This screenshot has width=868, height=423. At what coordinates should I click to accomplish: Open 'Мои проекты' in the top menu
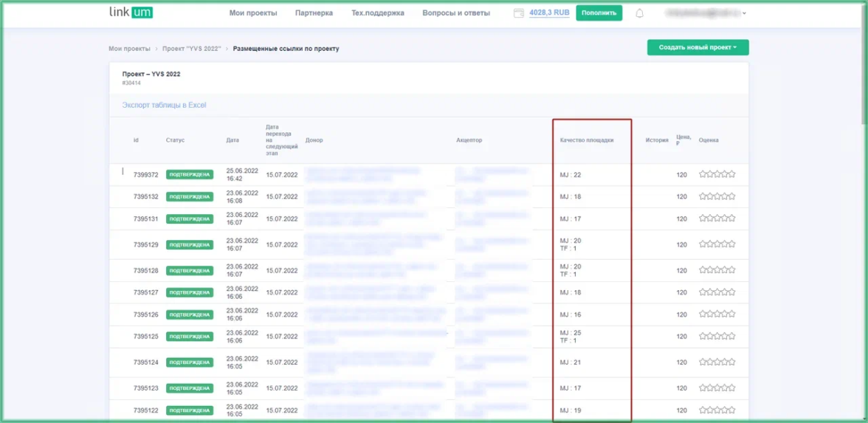click(253, 13)
